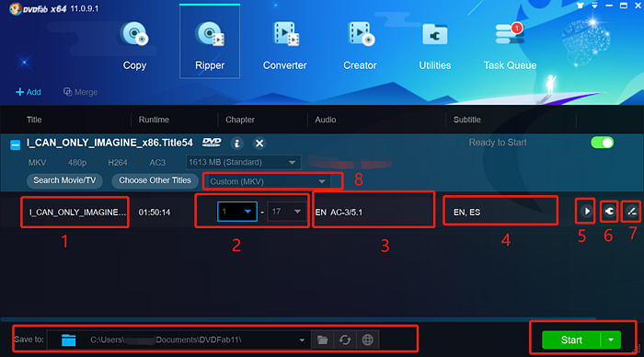Open the Save to path dropdown arrow
The height and width of the screenshot is (357, 644).
[x=302, y=340]
